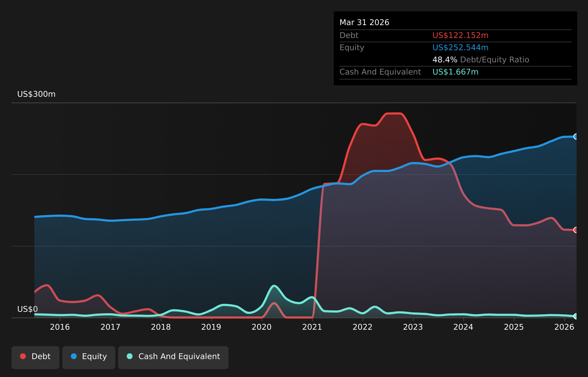This screenshot has height=377, width=588.
Task: Click the Debt row label in tooltip
Action: tap(349, 35)
